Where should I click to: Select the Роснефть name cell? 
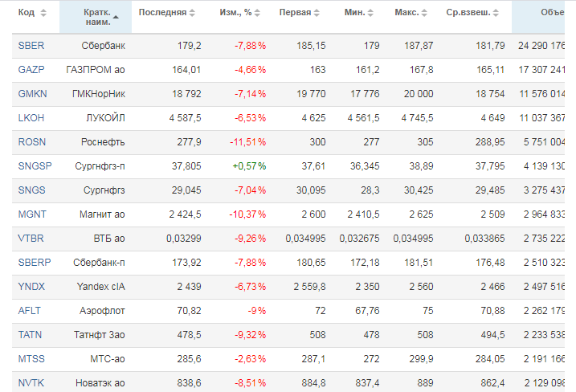coord(103,142)
